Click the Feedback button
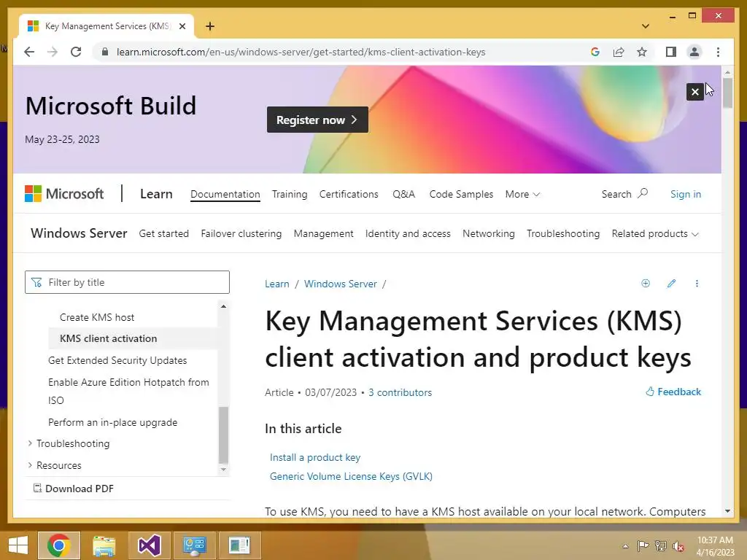Screen dimensions: 747x560 tap(673, 392)
